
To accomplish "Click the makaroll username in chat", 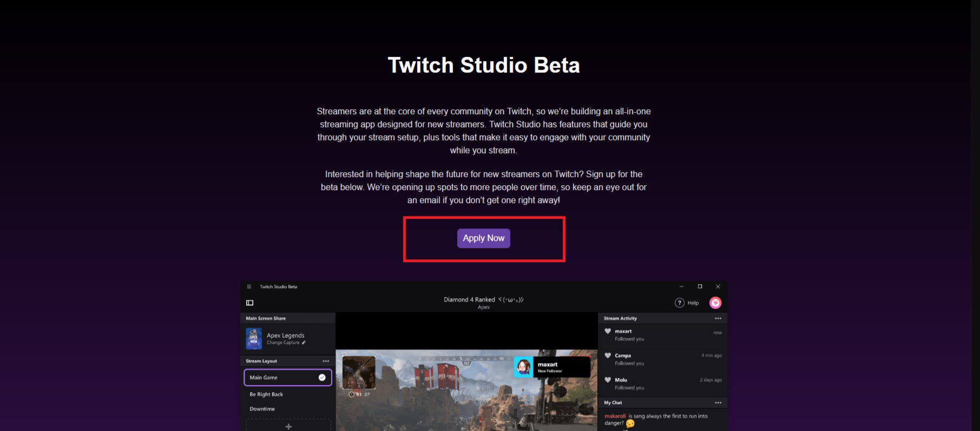I will coord(615,416).
